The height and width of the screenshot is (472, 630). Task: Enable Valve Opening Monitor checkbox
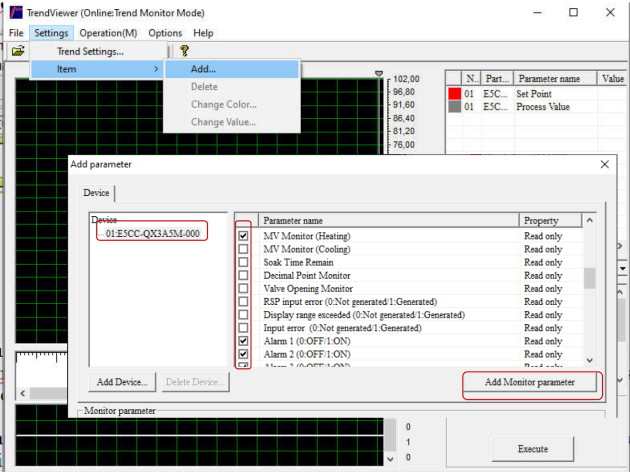coord(243,288)
